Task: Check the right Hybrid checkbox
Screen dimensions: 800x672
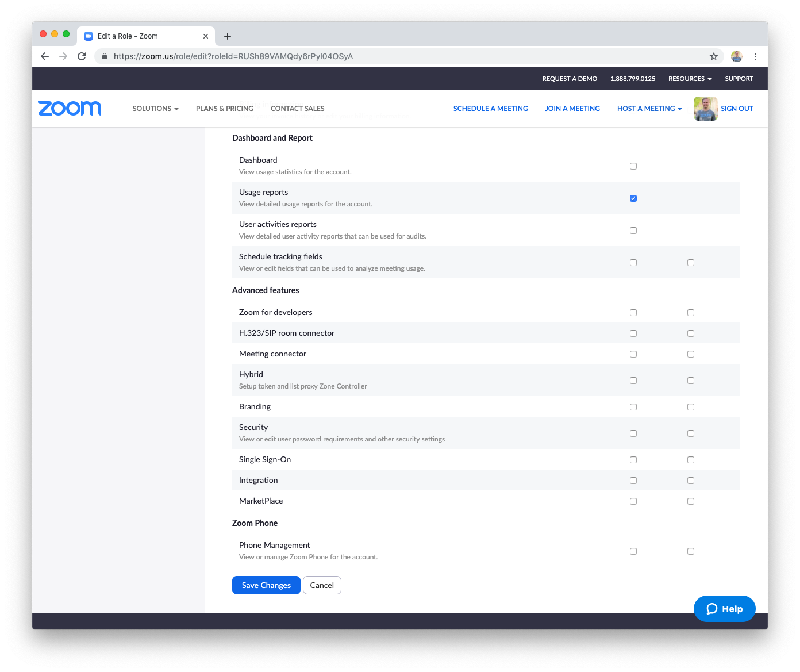Action: [x=691, y=381]
